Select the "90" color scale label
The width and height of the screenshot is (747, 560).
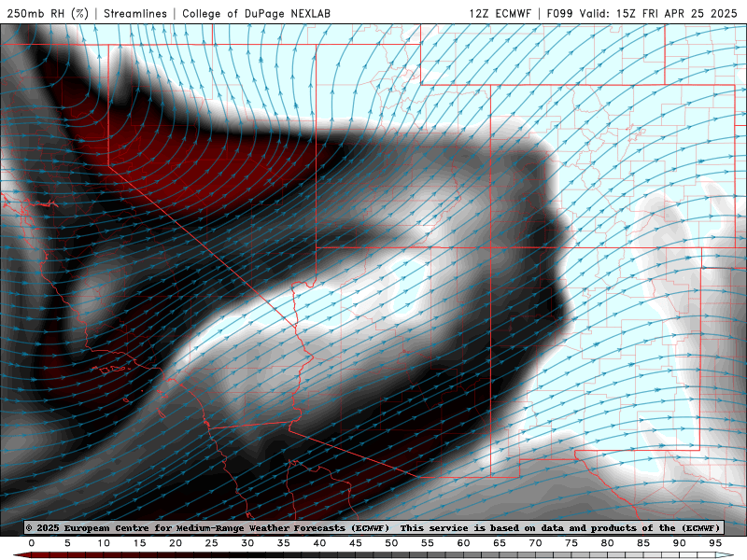(680, 543)
